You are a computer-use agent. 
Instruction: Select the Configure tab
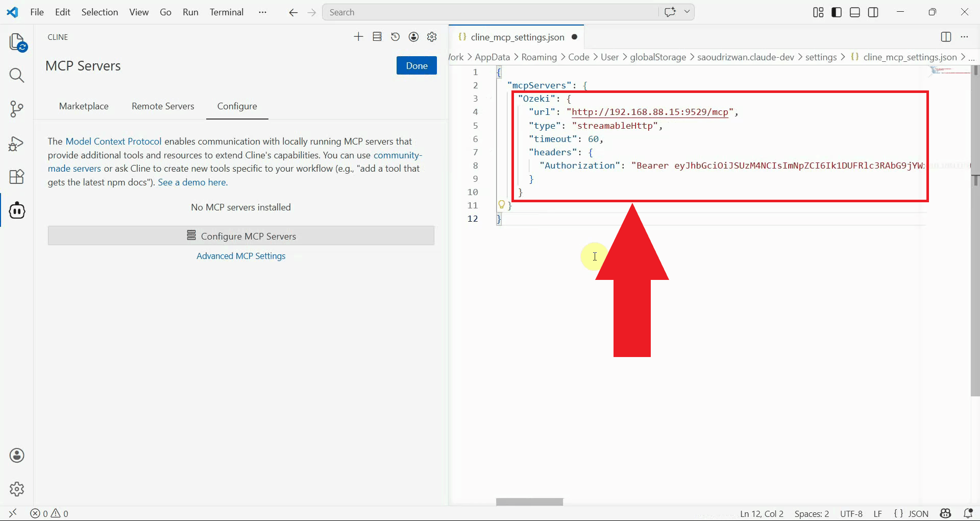237,106
